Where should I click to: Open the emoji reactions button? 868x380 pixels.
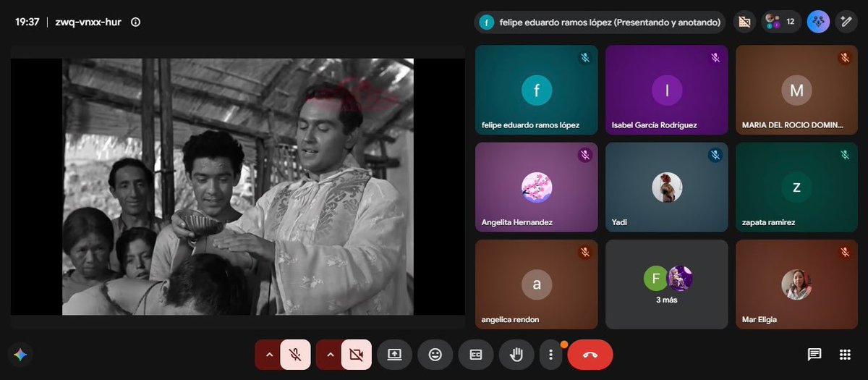click(x=435, y=355)
